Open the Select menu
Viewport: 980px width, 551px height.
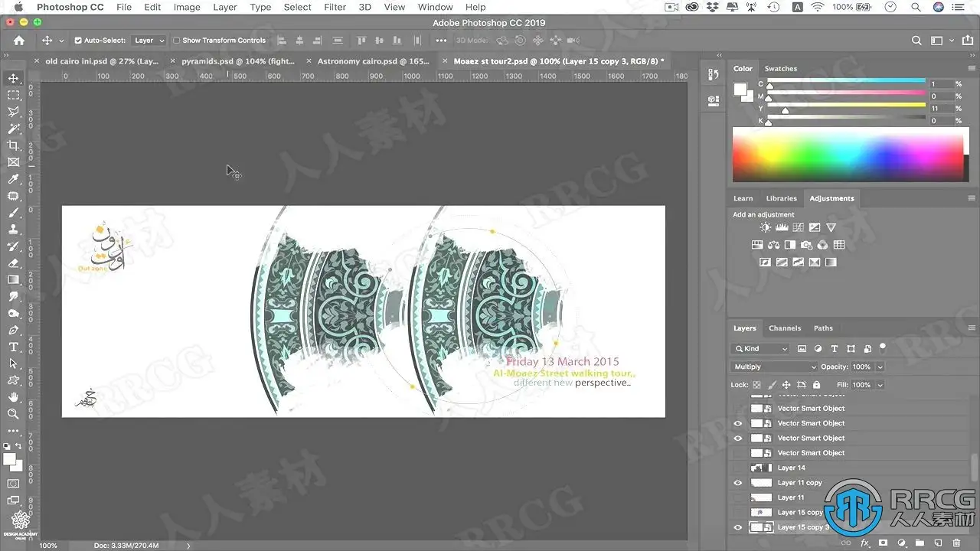298,7
